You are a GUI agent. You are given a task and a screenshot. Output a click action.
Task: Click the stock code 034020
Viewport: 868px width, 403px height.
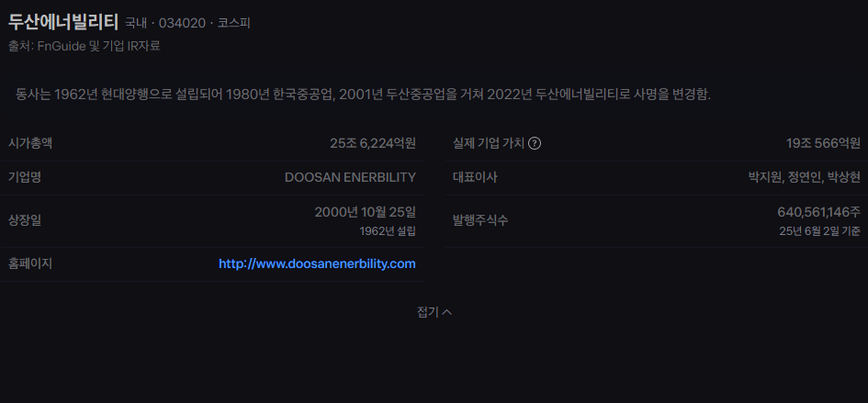pyautogui.click(x=182, y=23)
